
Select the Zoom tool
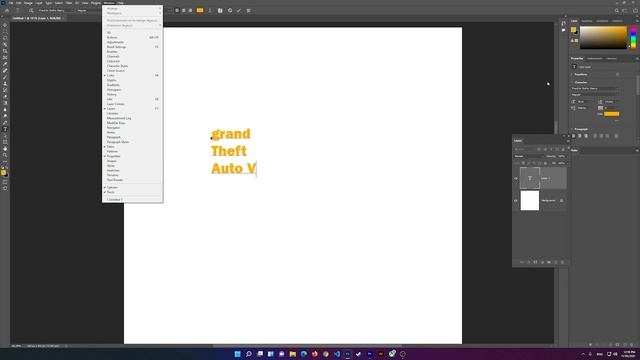point(5,155)
